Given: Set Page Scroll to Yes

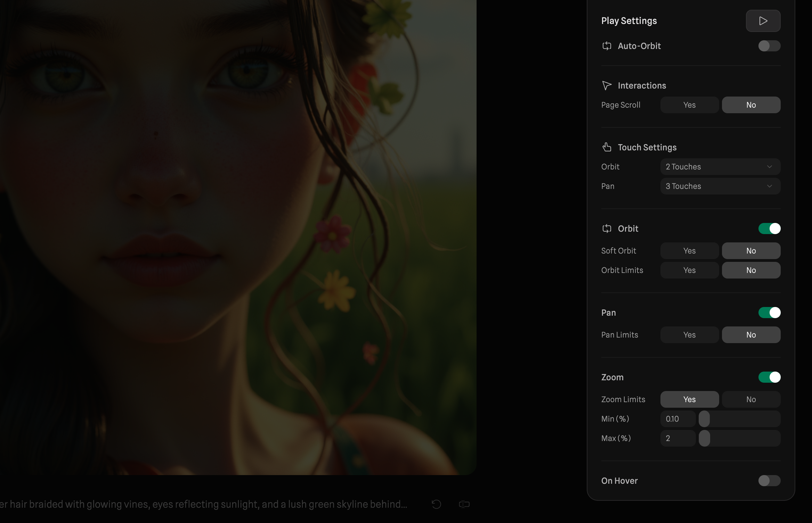Looking at the screenshot, I should click(689, 105).
